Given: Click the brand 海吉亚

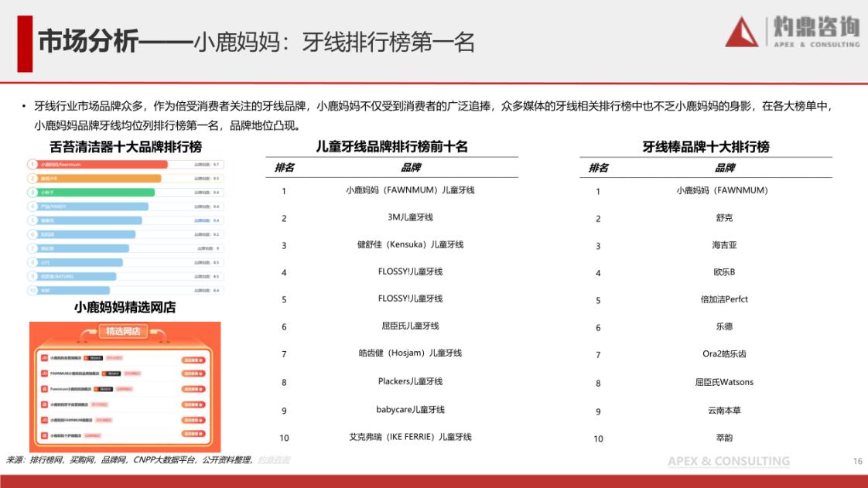Looking at the screenshot, I should point(724,245).
